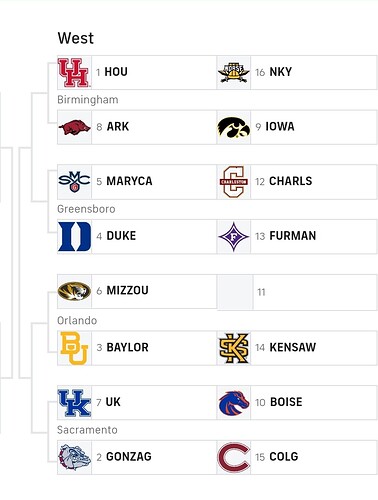This screenshot has height=500, width=378.
Task: Select the Missouri Tigers logo
Action: click(x=74, y=291)
